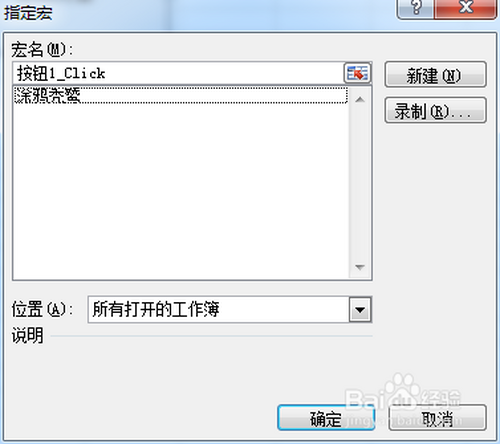Click the macro list scroll-up arrow
Image resolution: width=500 pixels, height=444 pixels.
click(x=360, y=99)
